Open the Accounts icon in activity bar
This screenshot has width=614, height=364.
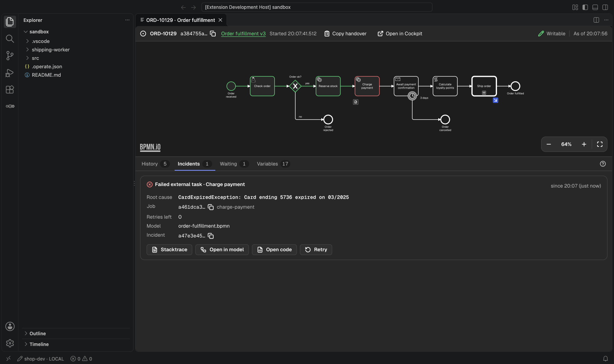point(10,326)
